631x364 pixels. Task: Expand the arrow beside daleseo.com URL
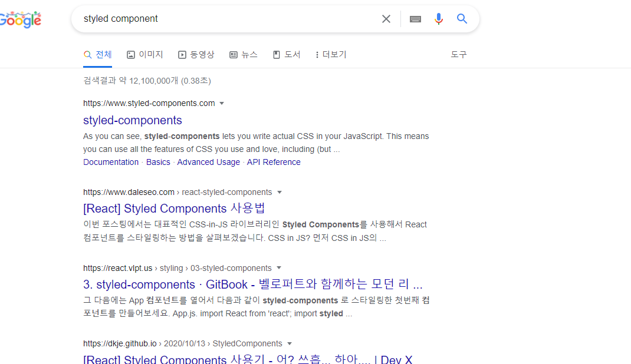pos(280,193)
